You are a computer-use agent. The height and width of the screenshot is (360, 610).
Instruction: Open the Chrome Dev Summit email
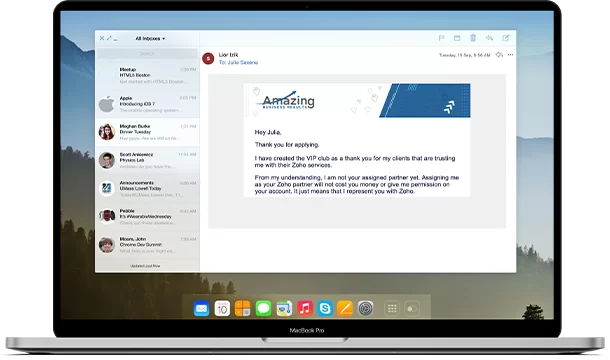click(147, 245)
